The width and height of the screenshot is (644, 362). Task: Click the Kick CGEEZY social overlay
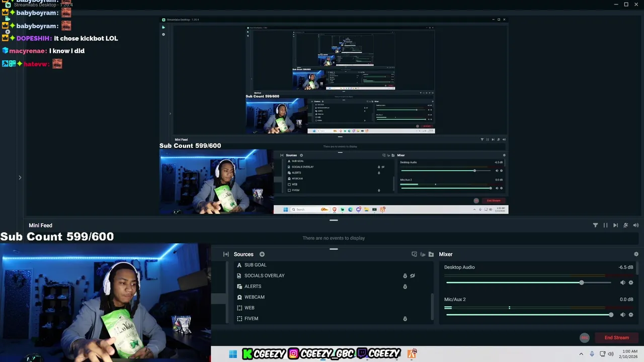click(x=264, y=354)
